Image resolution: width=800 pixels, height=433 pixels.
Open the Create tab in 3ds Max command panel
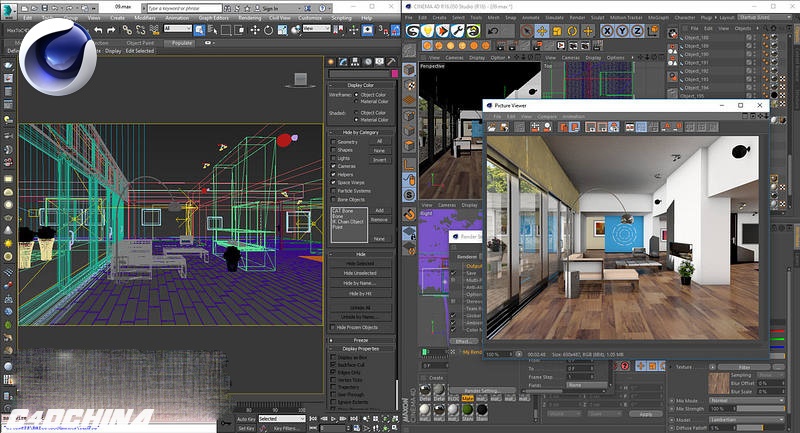pos(331,62)
